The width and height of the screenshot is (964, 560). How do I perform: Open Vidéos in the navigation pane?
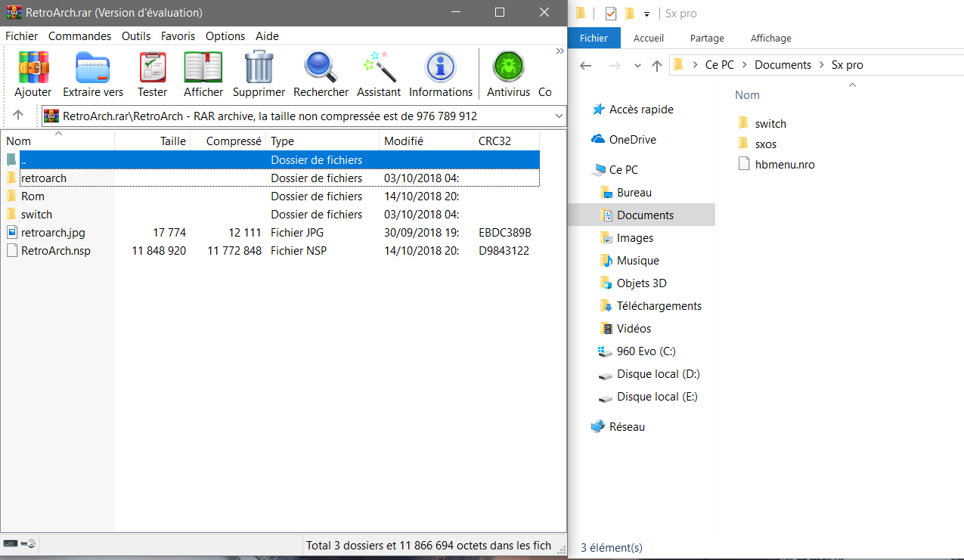pos(634,329)
